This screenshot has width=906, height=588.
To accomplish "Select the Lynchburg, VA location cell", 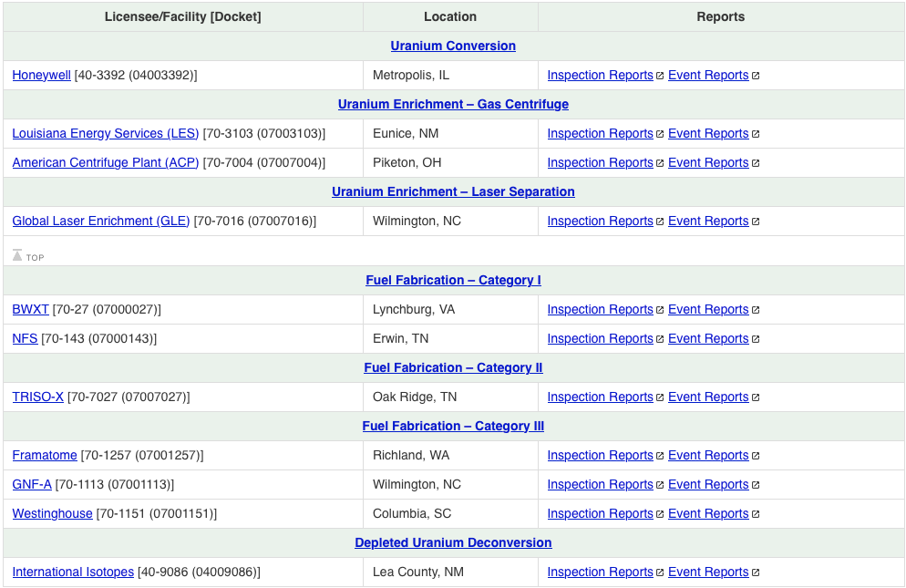I will click(x=450, y=309).
